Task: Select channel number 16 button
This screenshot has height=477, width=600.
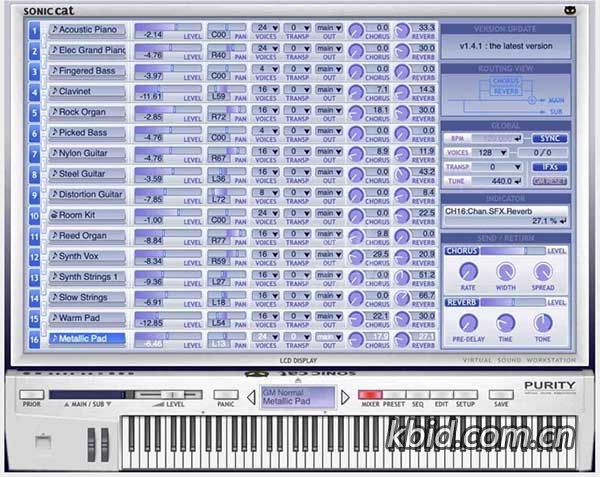Action: [34, 340]
